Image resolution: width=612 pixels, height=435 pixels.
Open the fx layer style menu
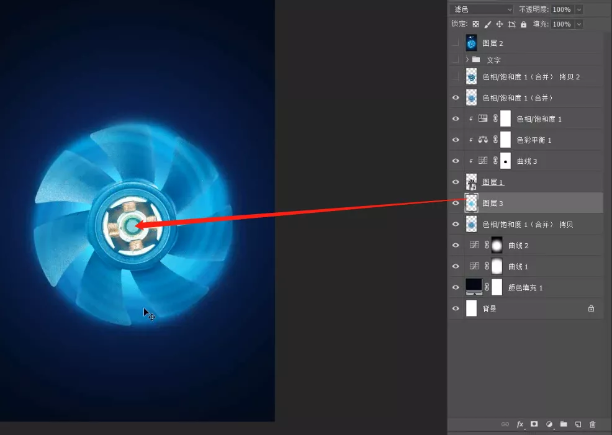coord(520,424)
